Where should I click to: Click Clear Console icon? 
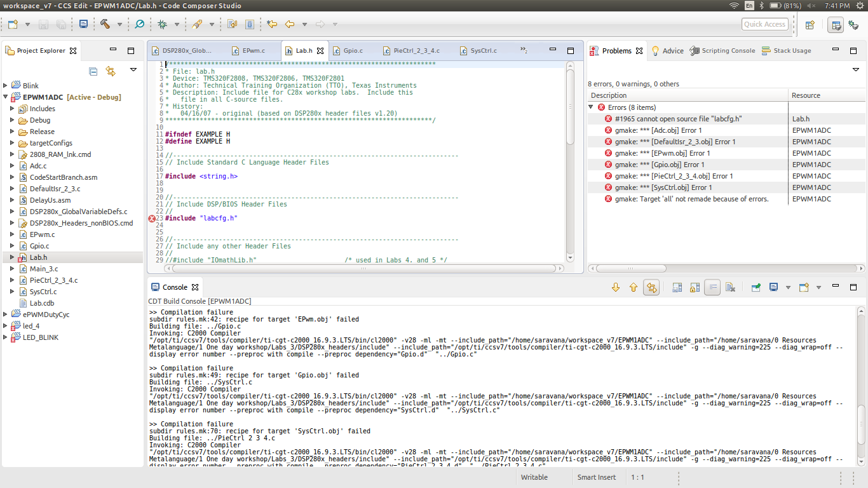(x=730, y=287)
